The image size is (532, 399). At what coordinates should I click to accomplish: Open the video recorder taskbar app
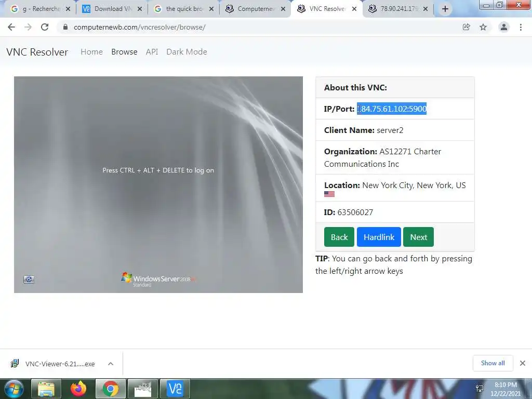[143, 389]
